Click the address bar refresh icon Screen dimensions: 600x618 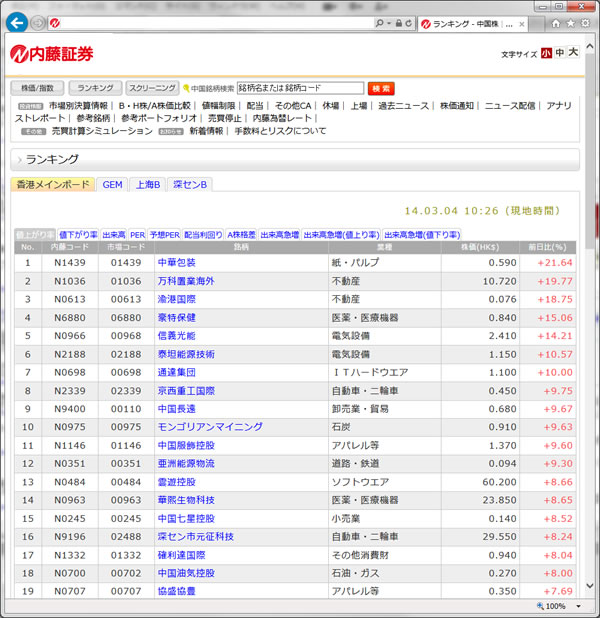click(x=408, y=22)
